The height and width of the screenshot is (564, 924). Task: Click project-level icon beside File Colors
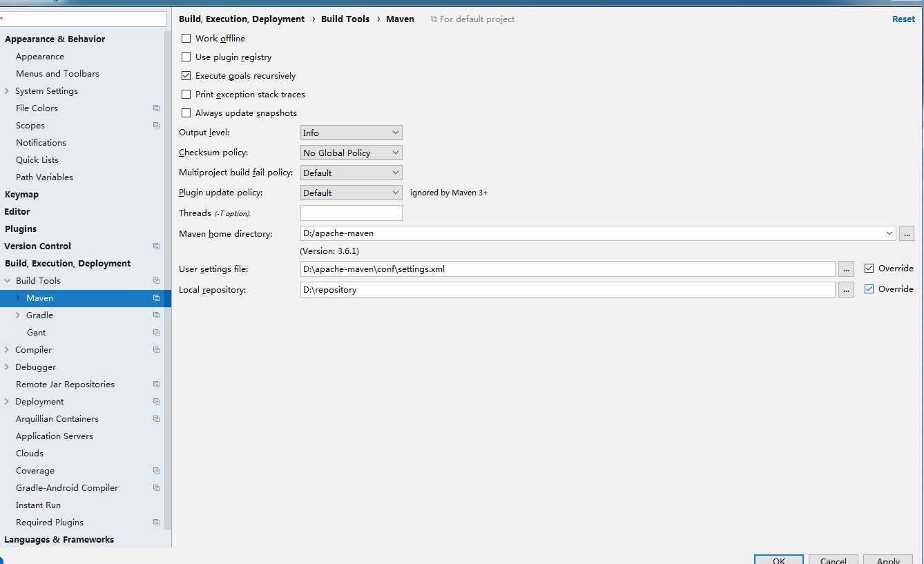(x=156, y=108)
